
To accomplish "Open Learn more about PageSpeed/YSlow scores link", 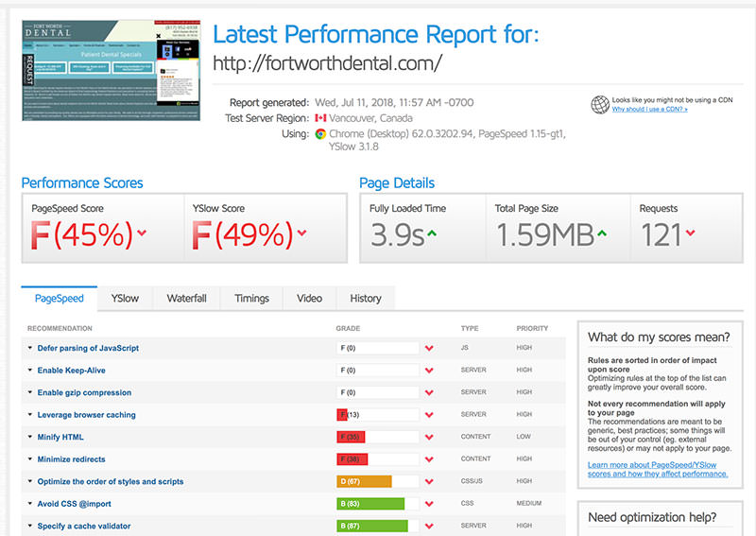I will click(x=658, y=470).
